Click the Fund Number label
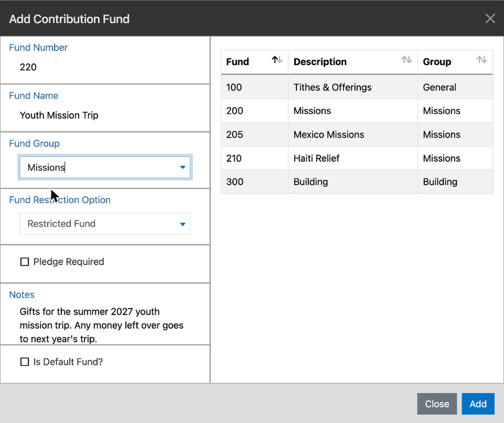504x423 pixels. tap(38, 48)
